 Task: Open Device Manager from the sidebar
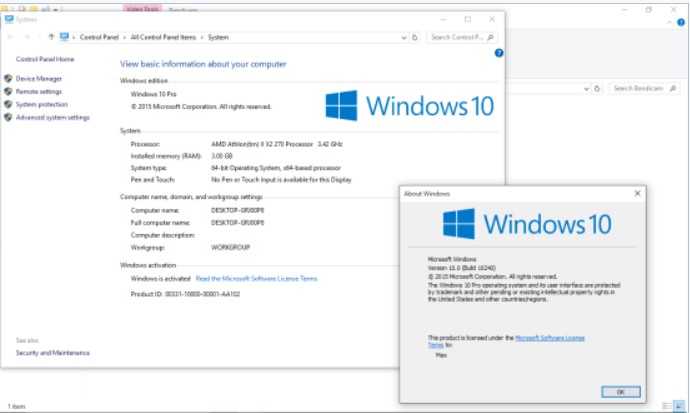[x=39, y=78]
